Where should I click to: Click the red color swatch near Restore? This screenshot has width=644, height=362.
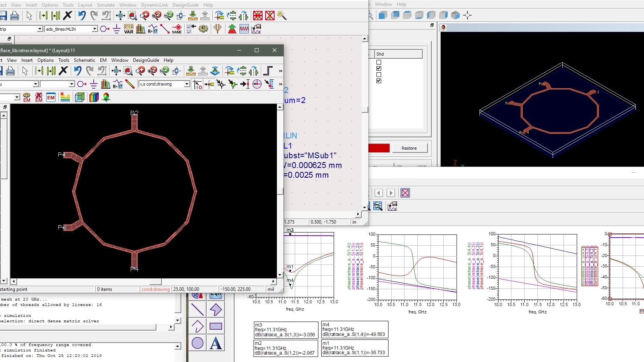[379, 148]
